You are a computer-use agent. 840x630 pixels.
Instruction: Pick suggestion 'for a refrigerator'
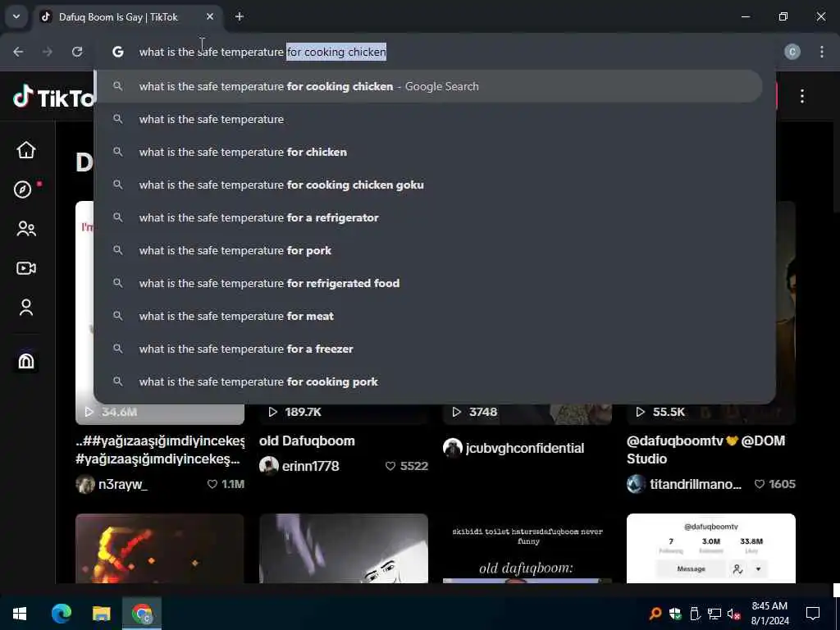click(x=428, y=217)
